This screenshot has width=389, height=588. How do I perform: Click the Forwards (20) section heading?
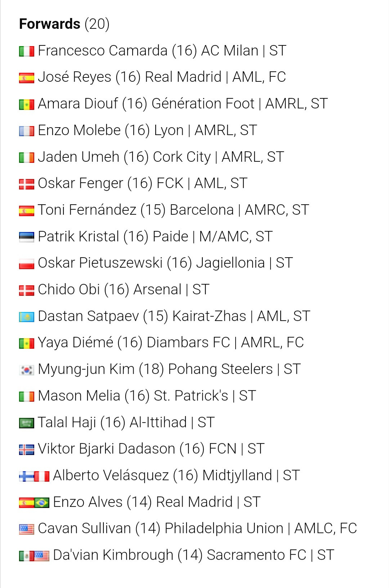click(64, 24)
